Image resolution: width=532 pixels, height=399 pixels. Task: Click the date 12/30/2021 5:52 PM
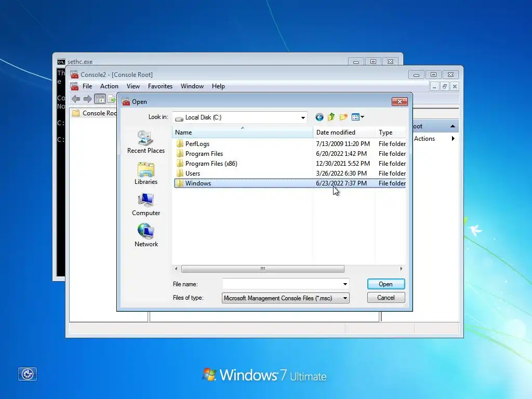tap(343, 164)
